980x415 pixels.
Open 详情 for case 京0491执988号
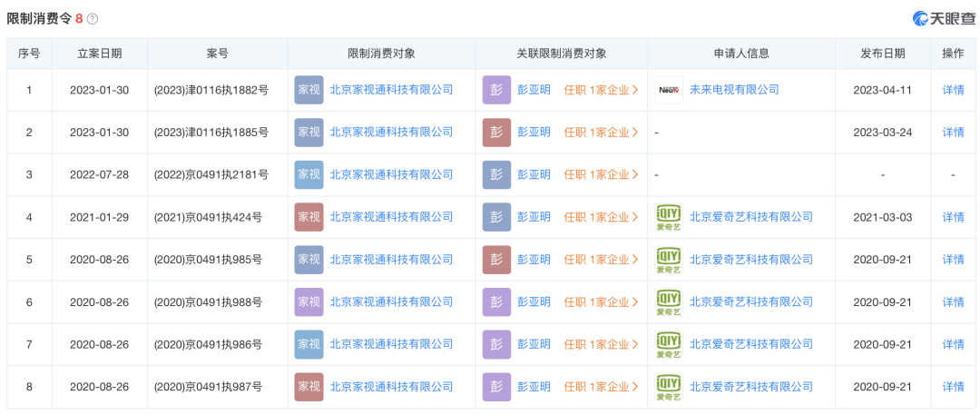coord(953,301)
